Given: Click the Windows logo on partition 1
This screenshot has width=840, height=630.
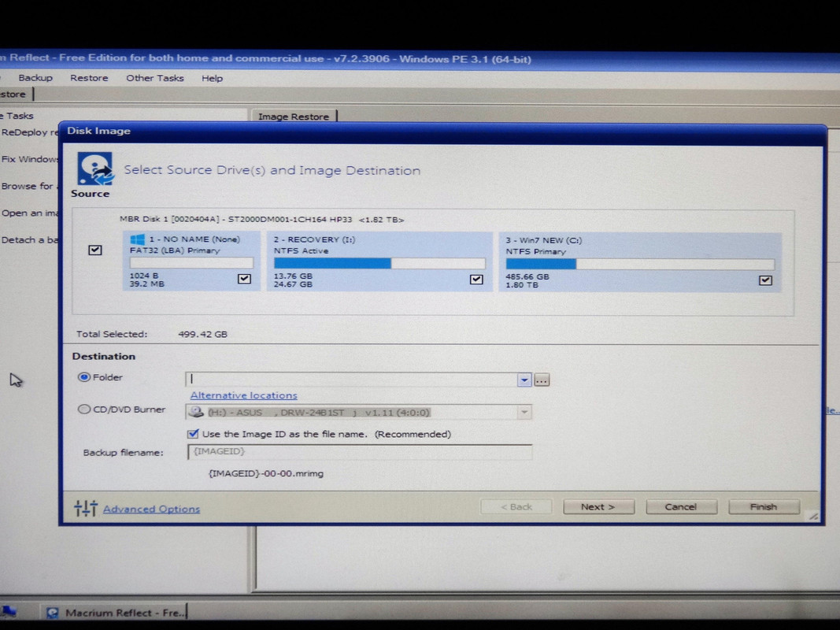Looking at the screenshot, I should 137,239.
